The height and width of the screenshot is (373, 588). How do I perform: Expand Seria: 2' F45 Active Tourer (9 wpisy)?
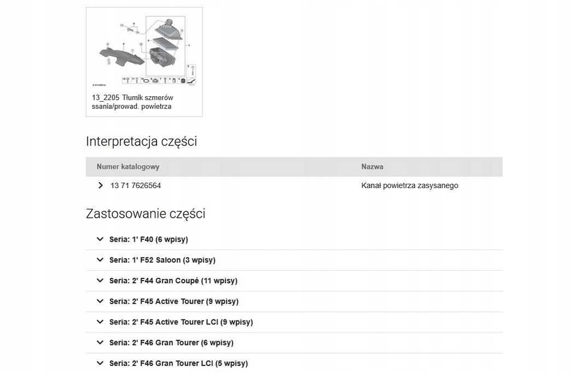point(173,301)
